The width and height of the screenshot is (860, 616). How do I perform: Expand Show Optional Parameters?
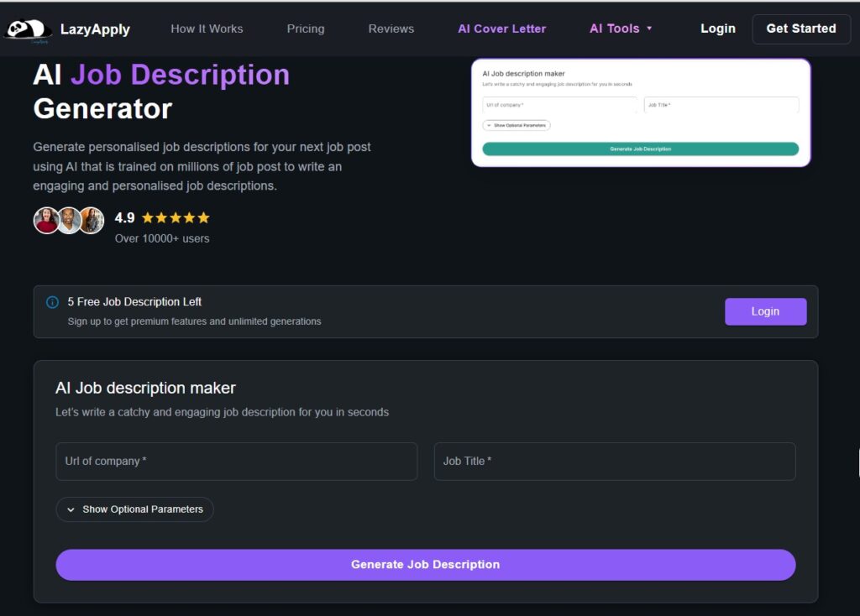point(134,509)
